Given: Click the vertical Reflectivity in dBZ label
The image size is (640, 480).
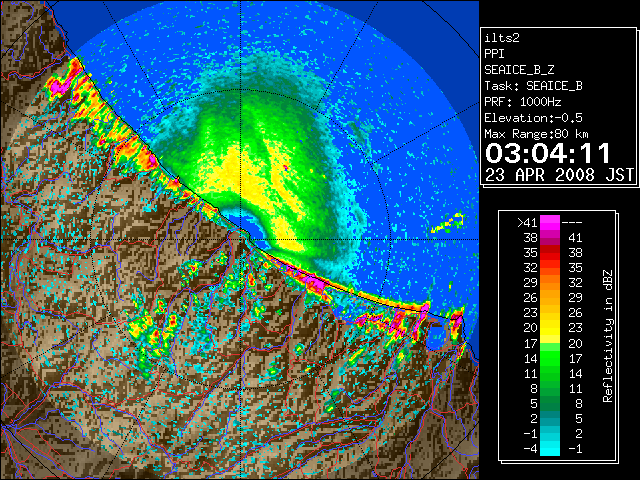Looking at the screenshot, I should (607, 336).
